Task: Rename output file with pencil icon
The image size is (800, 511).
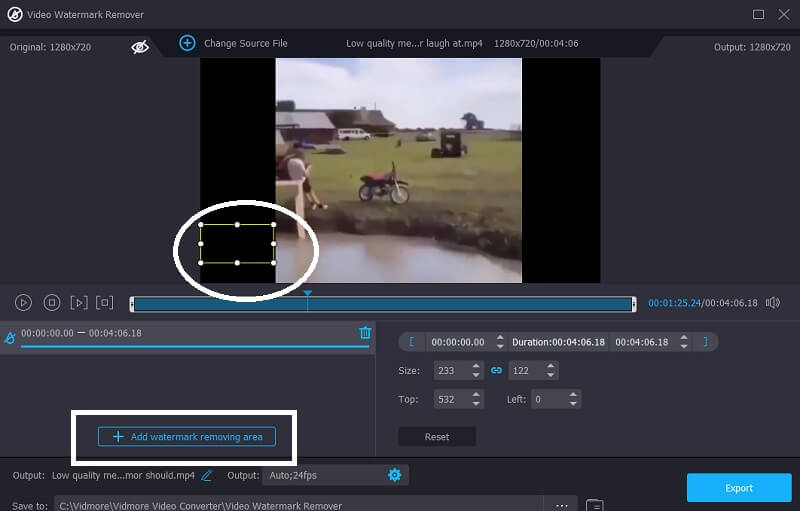Action: 207,475
